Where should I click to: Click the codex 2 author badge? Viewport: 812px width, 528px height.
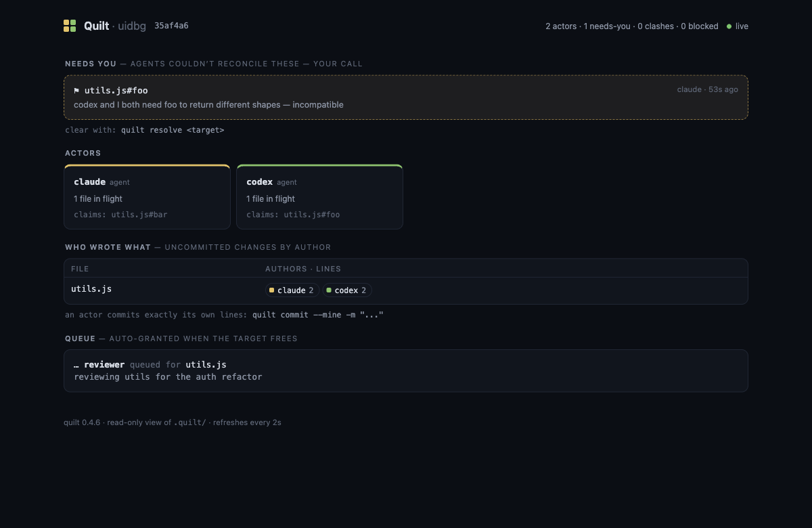pyautogui.click(x=347, y=290)
